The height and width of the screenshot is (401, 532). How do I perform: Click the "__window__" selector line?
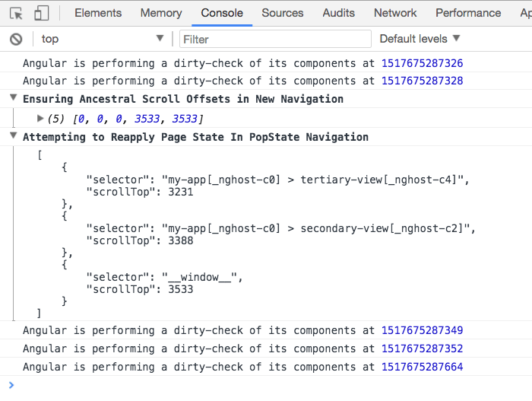pos(165,277)
